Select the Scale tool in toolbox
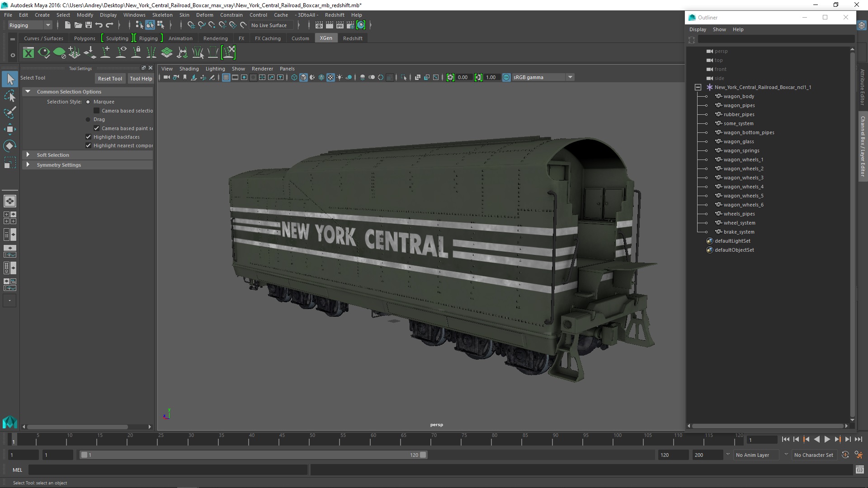Image resolution: width=868 pixels, height=488 pixels. click(x=9, y=162)
